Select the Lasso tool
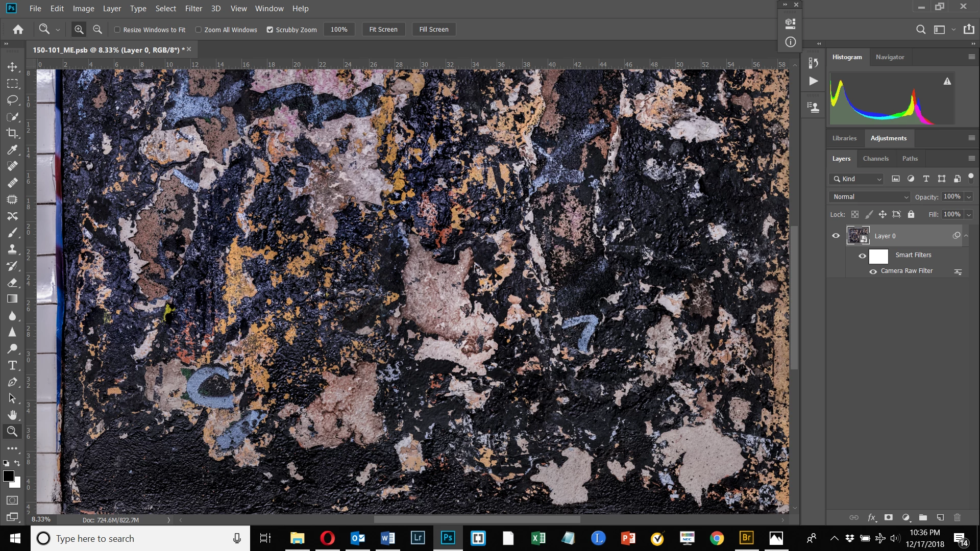Screen dimensions: 980x551 point(12,100)
